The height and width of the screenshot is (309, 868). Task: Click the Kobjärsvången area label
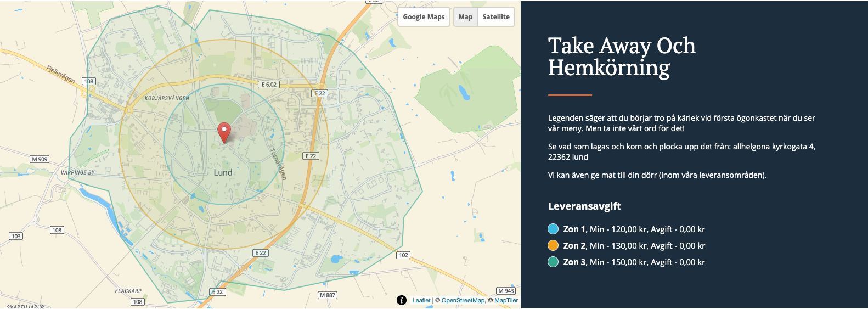pos(167,98)
